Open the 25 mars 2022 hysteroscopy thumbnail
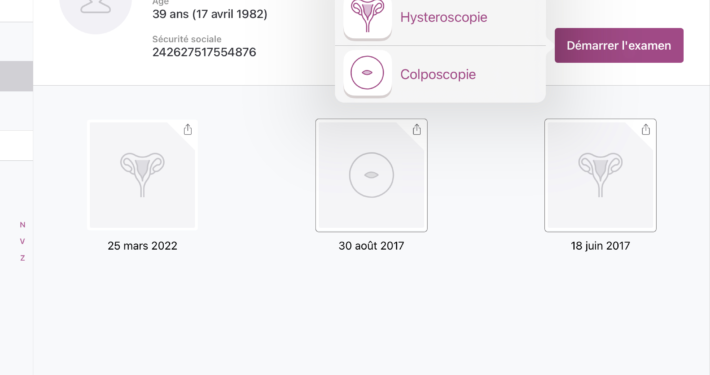The width and height of the screenshot is (710, 375). (142, 175)
